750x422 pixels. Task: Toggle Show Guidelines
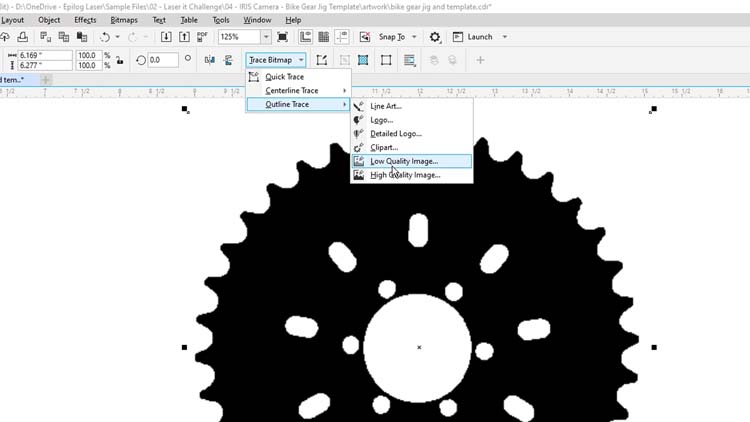pyautogui.click(x=342, y=37)
